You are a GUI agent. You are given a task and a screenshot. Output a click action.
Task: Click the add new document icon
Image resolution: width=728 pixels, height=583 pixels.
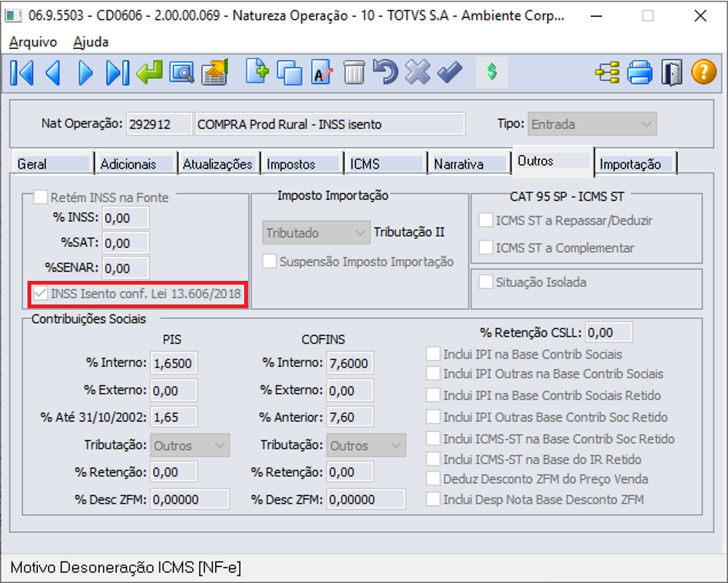coord(257,72)
